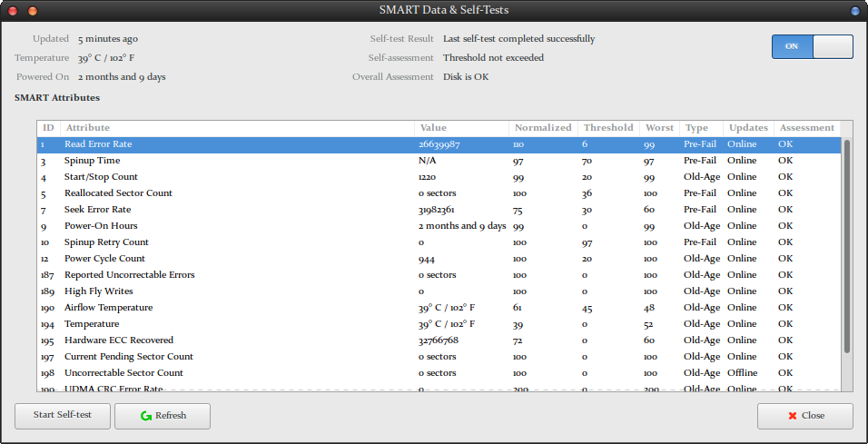Sort by the Updates column header
868x444 pixels.
coord(748,128)
